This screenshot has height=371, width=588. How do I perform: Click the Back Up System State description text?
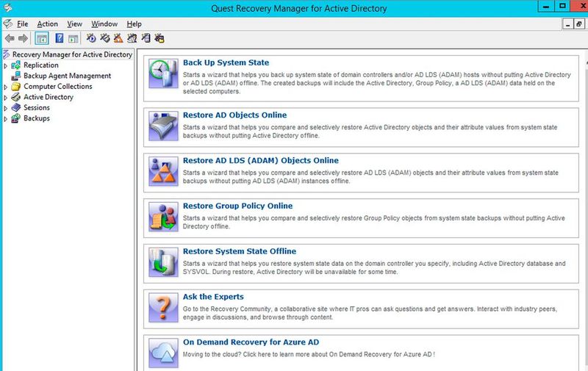point(377,83)
